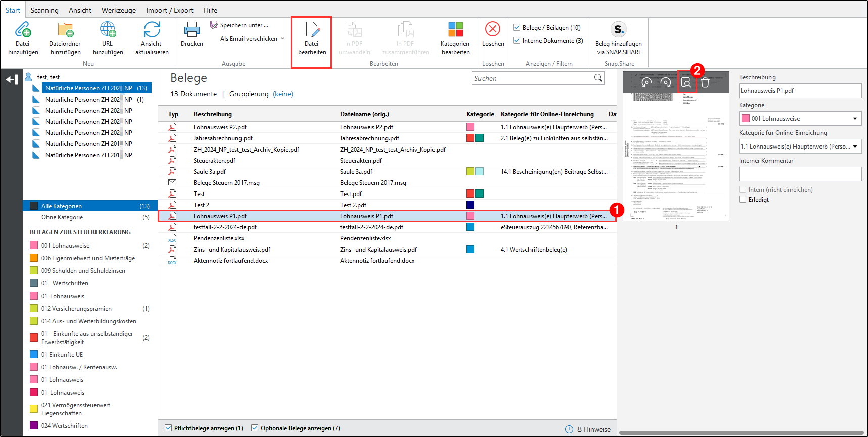The width and height of the screenshot is (868, 437).
Task: Toggle Pflichtbelege anzeigen checkbox
Action: [x=168, y=428]
